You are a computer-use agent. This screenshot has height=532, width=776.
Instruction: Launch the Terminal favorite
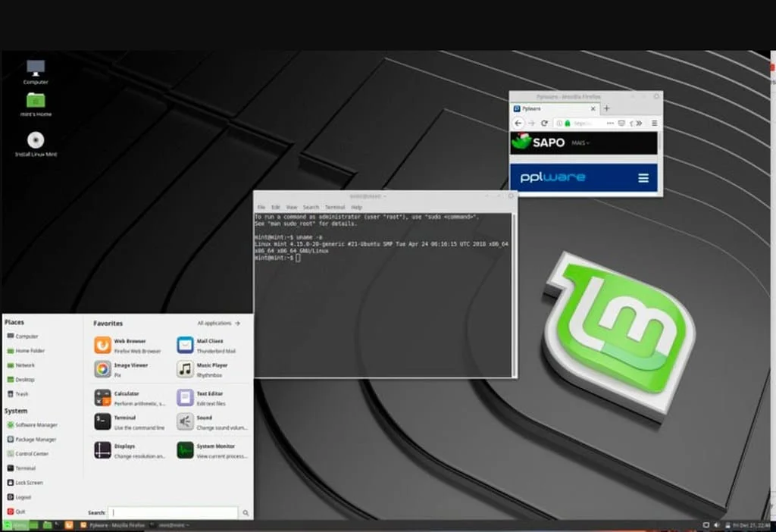pyautogui.click(x=130, y=422)
